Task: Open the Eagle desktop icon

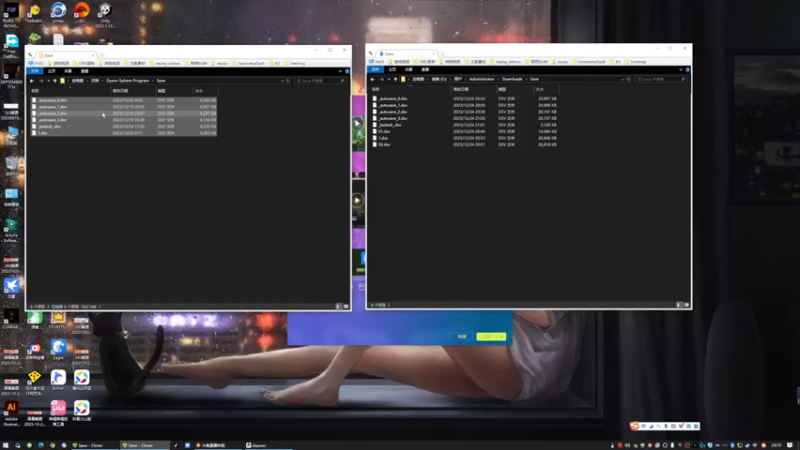Action: pos(58,347)
